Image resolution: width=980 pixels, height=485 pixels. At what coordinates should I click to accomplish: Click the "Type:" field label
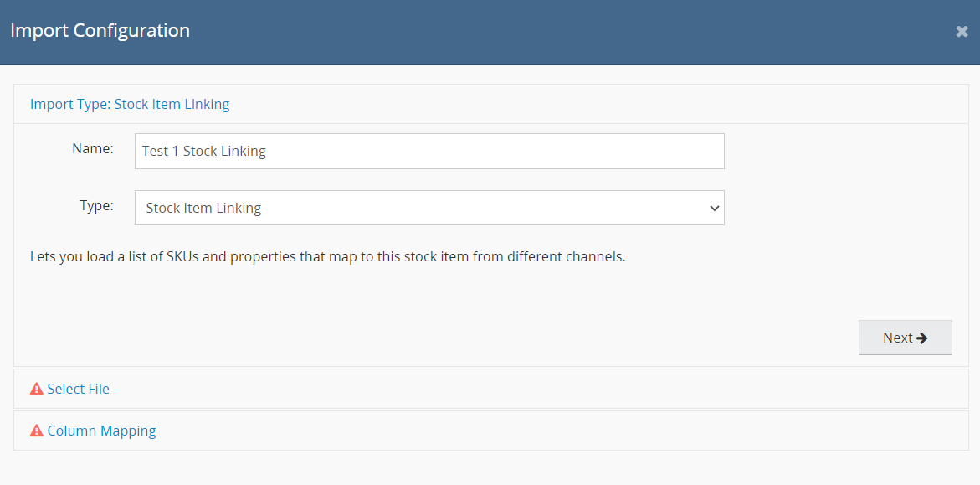[96, 205]
